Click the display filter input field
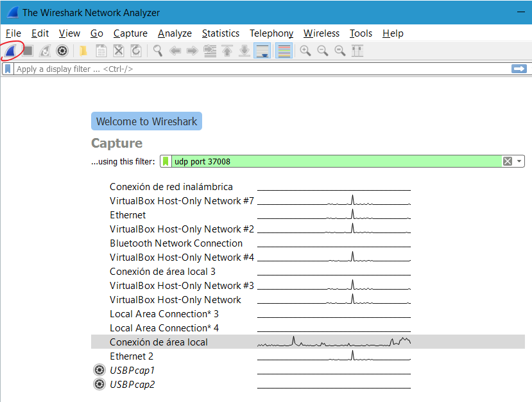This screenshot has width=532, height=402. (x=261, y=69)
